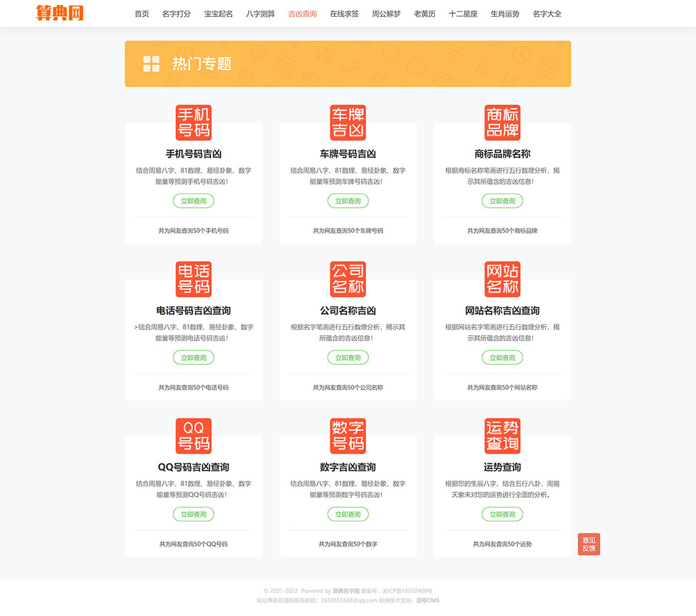Switch to the 八字测算 tab
The image size is (696, 616).
[260, 13]
